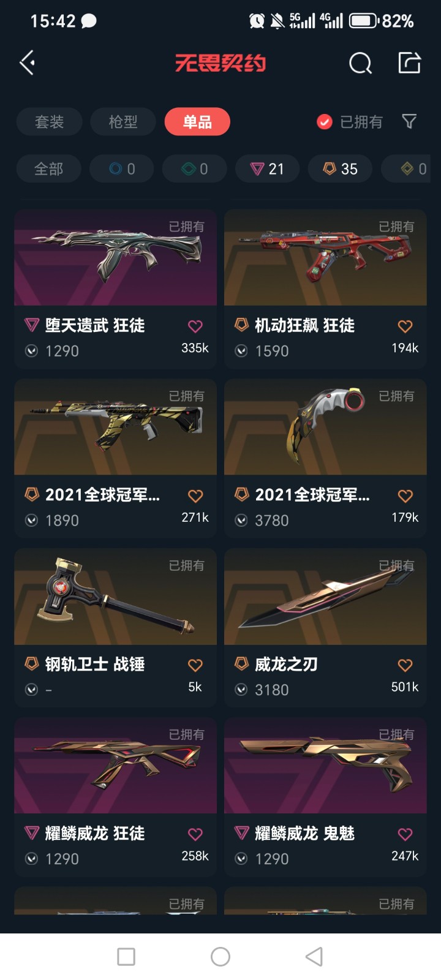Open 钢轨卫士 战锤 hammer thumbnail
This screenshot has height=980, width=441.
point(116,597)
